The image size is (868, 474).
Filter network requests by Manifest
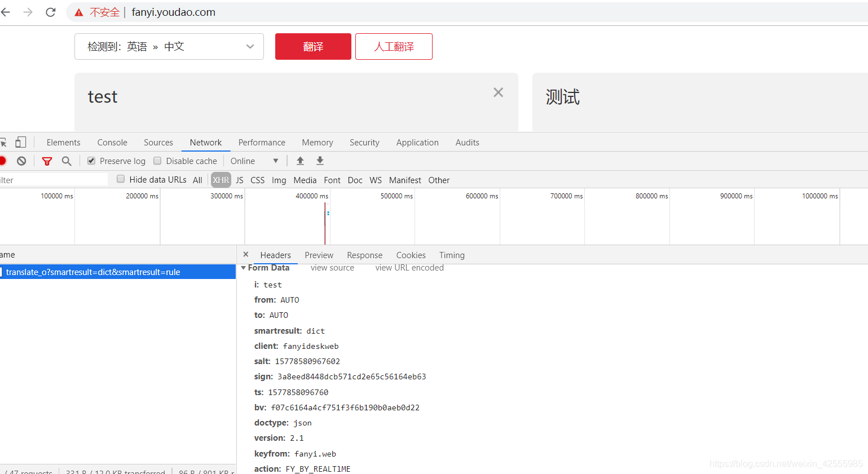(405, 180)
